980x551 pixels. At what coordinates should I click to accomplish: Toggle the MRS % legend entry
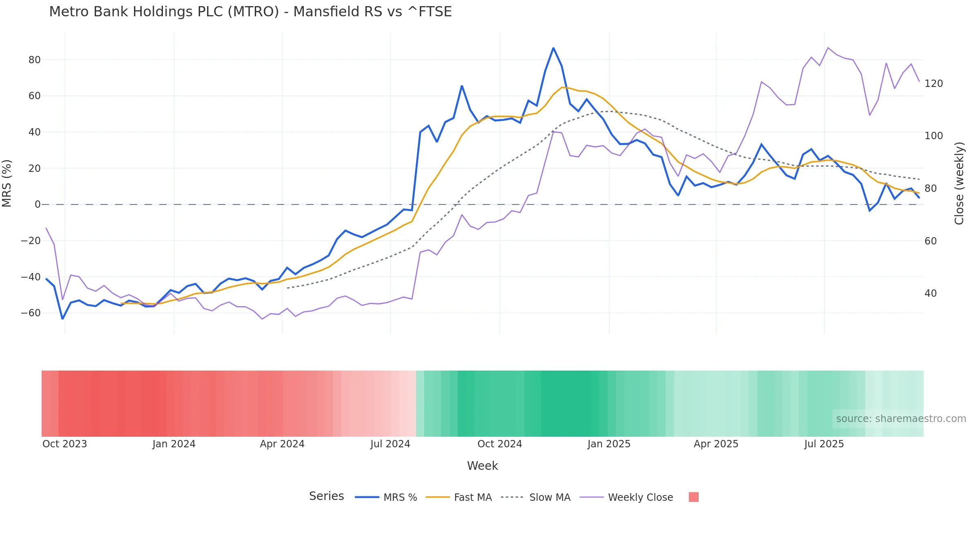pos(386,497)
